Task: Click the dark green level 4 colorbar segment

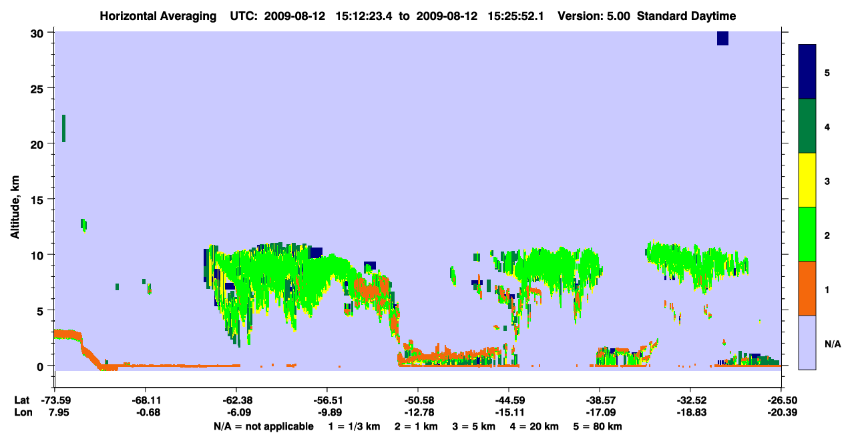Action: click(807, 126)
